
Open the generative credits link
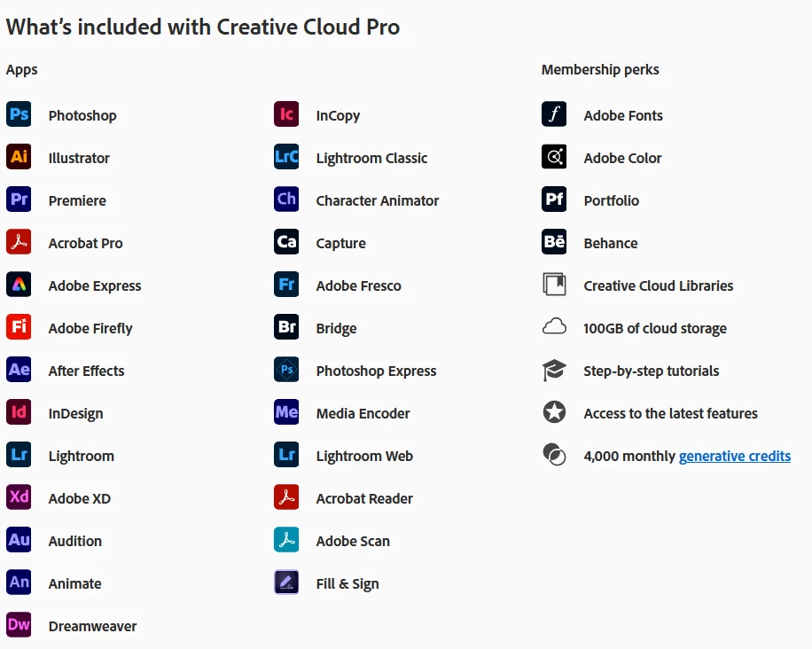734,456
